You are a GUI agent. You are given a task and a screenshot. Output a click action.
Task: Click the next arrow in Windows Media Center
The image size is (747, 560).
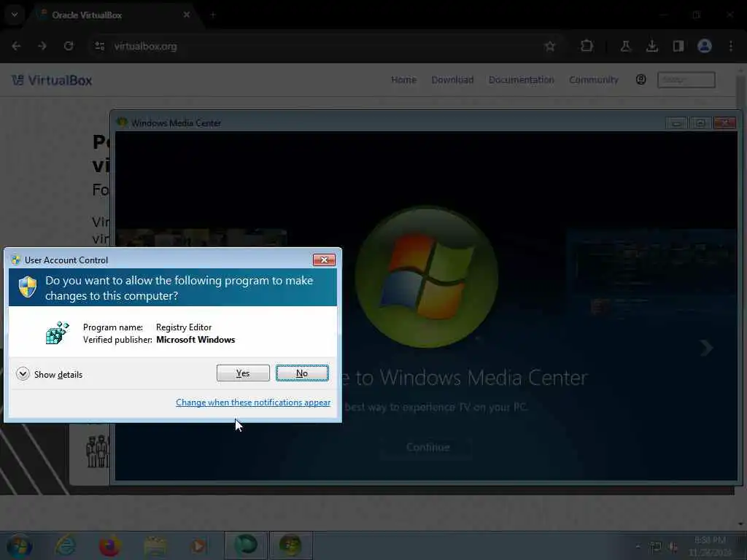706,348
